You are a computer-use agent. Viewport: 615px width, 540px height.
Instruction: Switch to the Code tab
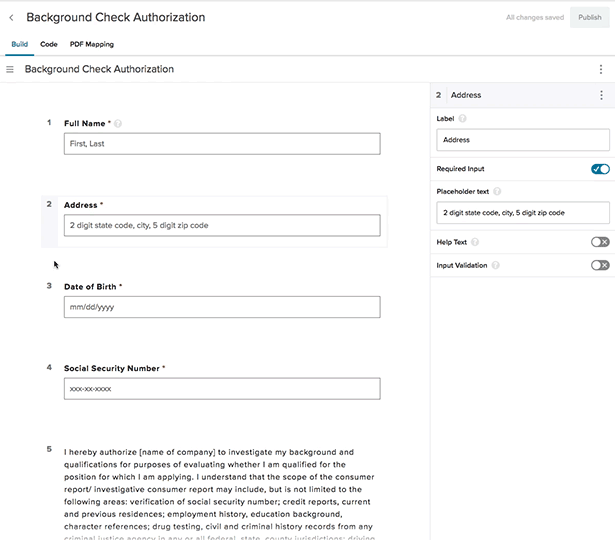pos(49,44)
